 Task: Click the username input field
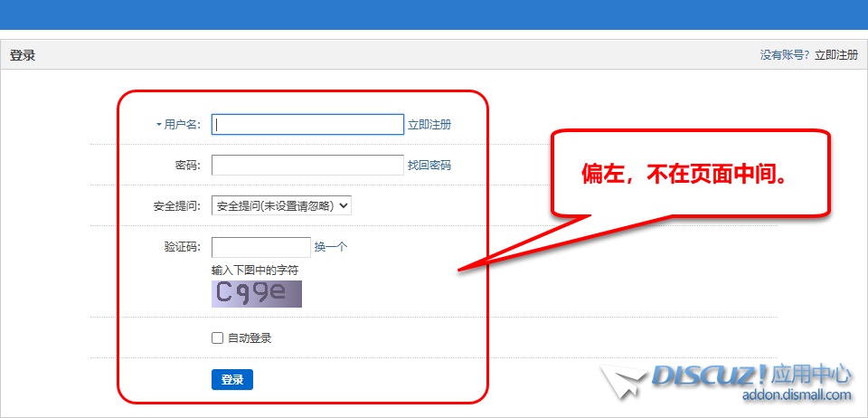tap(307, 125)
